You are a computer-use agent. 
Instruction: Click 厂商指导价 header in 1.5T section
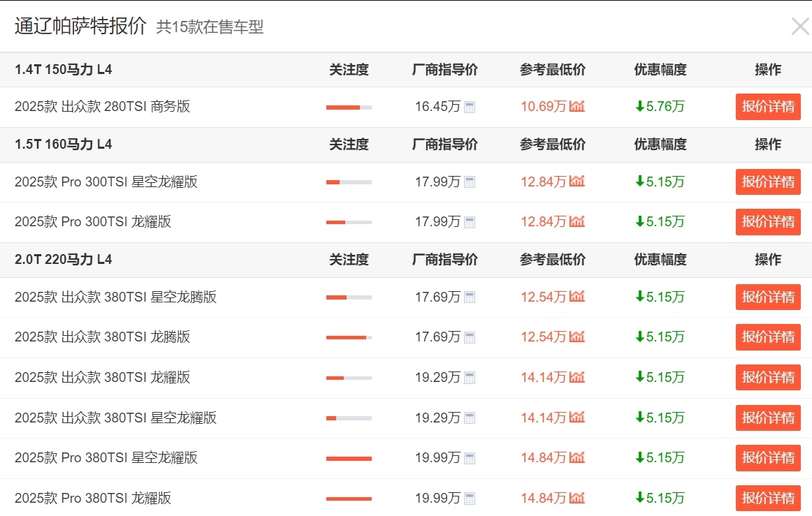(445, 144)
